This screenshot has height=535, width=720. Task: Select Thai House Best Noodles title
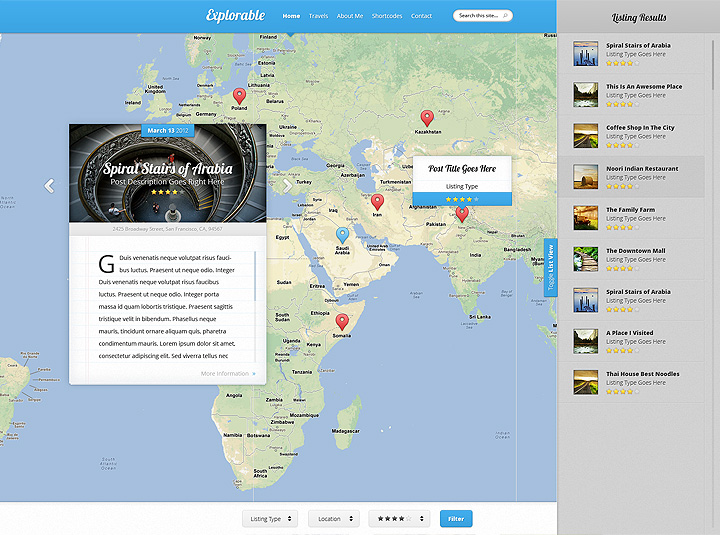point(642,374)
